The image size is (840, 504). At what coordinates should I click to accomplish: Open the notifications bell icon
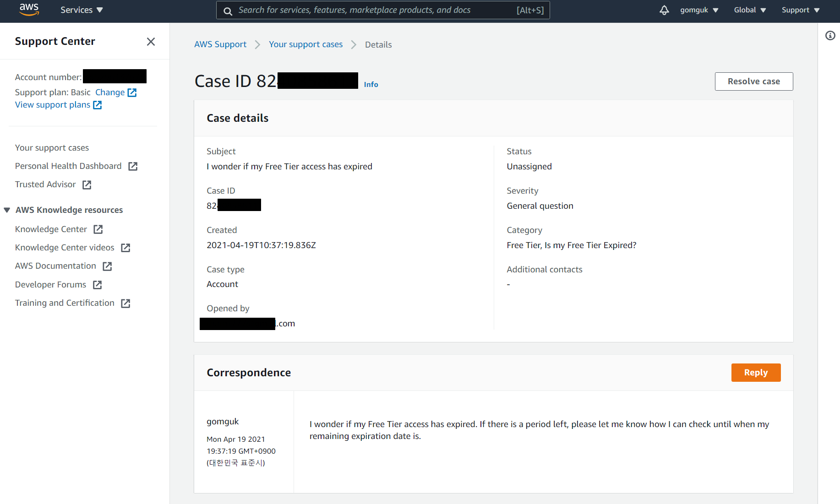tap(664, 10)
